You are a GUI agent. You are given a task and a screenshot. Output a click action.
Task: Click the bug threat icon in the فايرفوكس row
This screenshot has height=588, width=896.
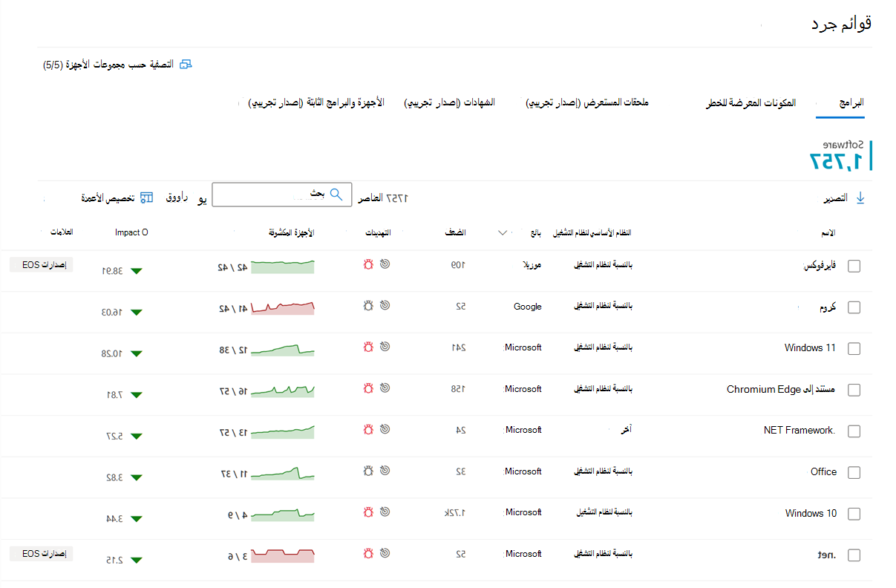[x=368, y=264]
